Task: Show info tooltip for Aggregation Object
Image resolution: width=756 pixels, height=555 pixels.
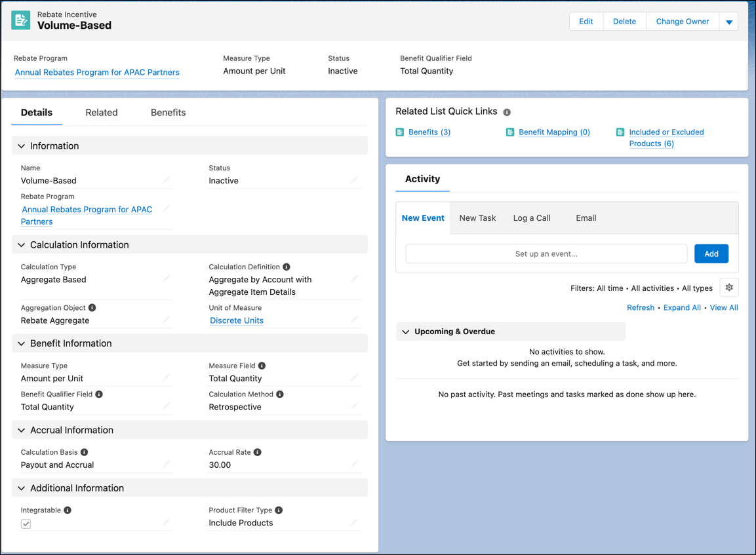Action: (x=92, y=307)
